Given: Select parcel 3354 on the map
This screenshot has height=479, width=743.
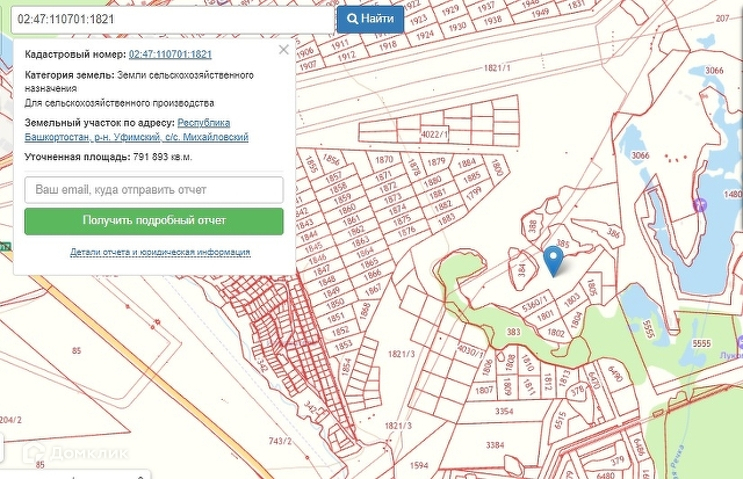Looking at the screenshot, I should click(x=505, y=411).
